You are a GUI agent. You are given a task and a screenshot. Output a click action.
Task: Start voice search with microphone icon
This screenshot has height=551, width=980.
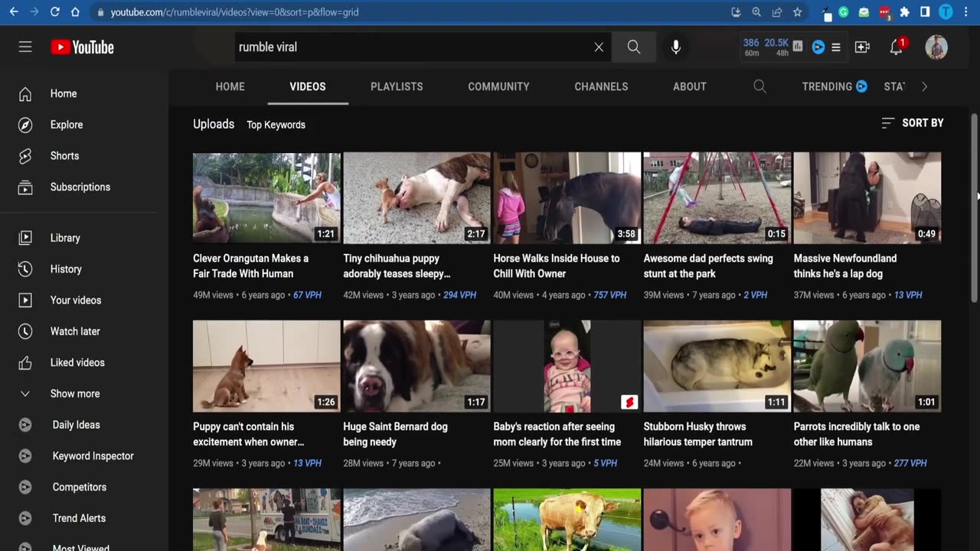(x=675, y=47)
